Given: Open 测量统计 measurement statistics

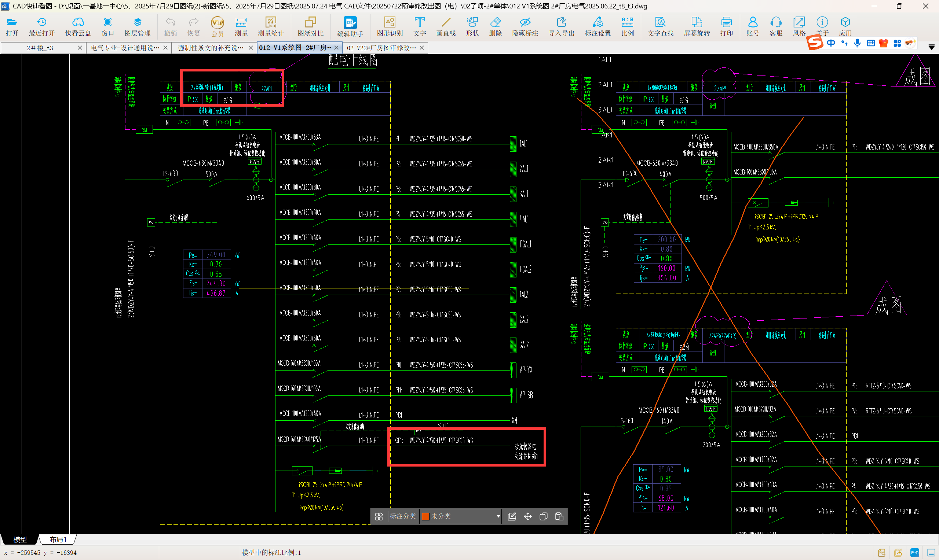Looking at the screenshot, I should click(271, 26).
